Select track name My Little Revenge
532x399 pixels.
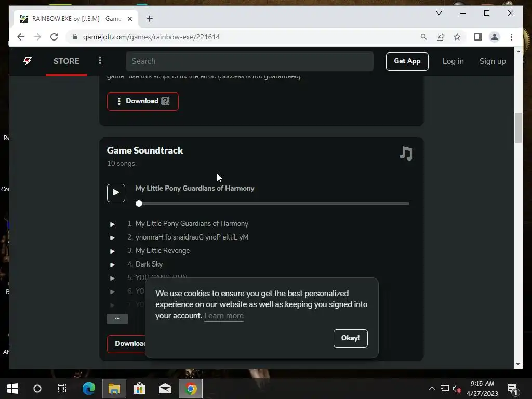point(163,251)
